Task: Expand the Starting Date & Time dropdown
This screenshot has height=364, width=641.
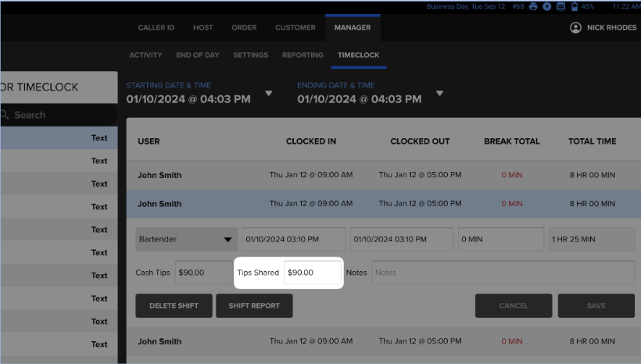Action: (x=269, y=93)
